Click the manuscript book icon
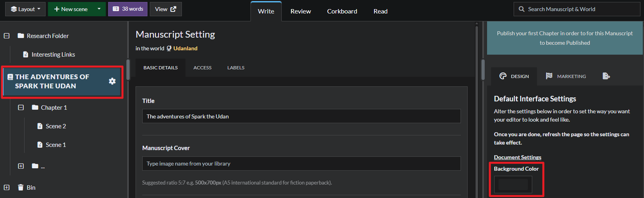Viewport: 644px width, 198px height. coord(10,77)
